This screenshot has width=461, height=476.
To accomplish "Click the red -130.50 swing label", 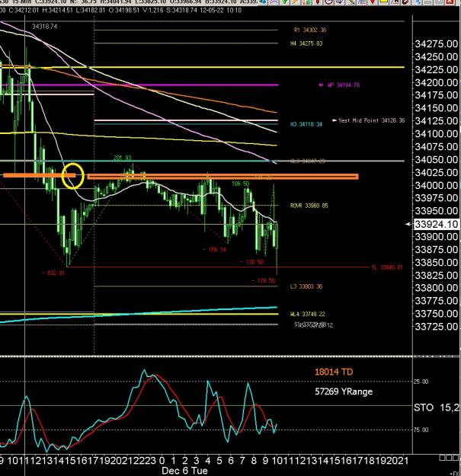I will tap(251, 262).
